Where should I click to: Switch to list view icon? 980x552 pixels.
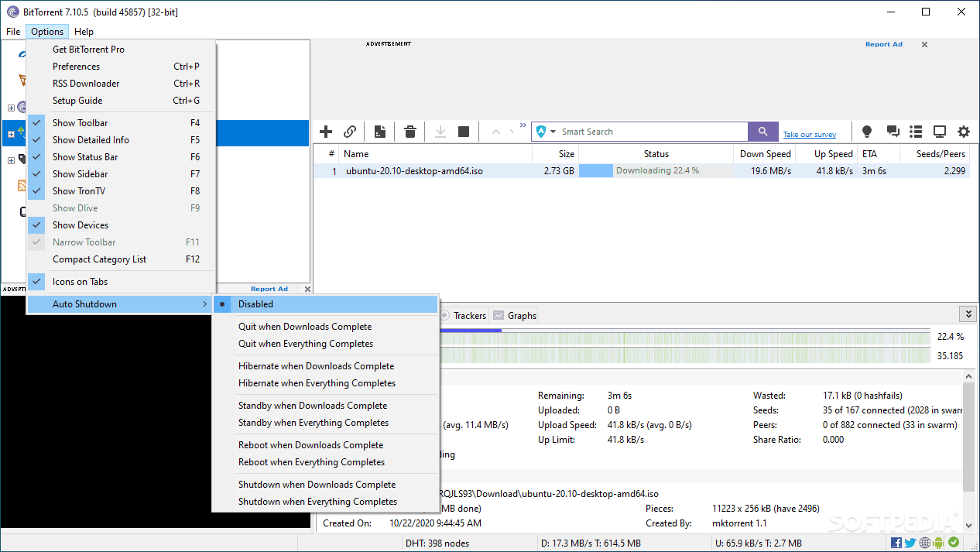tap(916, 132)
